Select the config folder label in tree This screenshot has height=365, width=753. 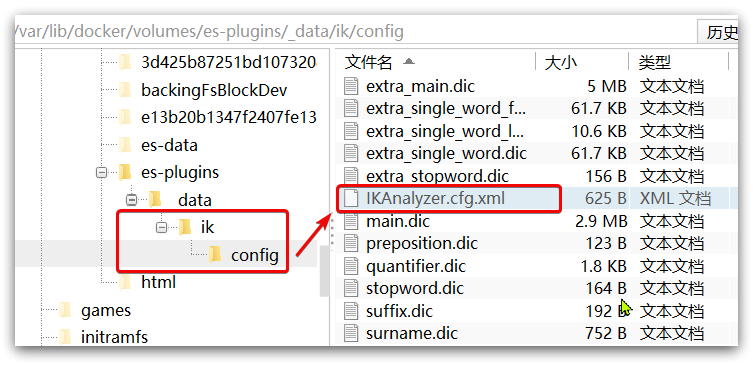255,255
